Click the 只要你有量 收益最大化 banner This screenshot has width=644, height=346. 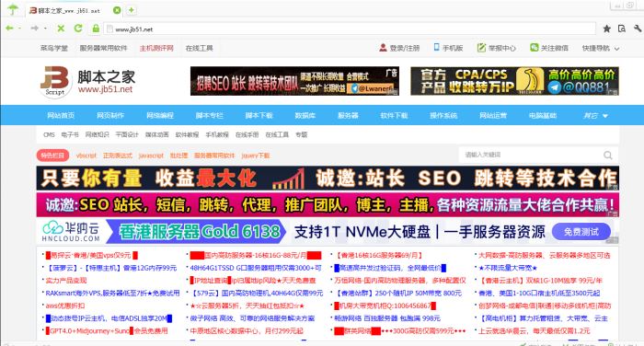click(x=328, y=179)
